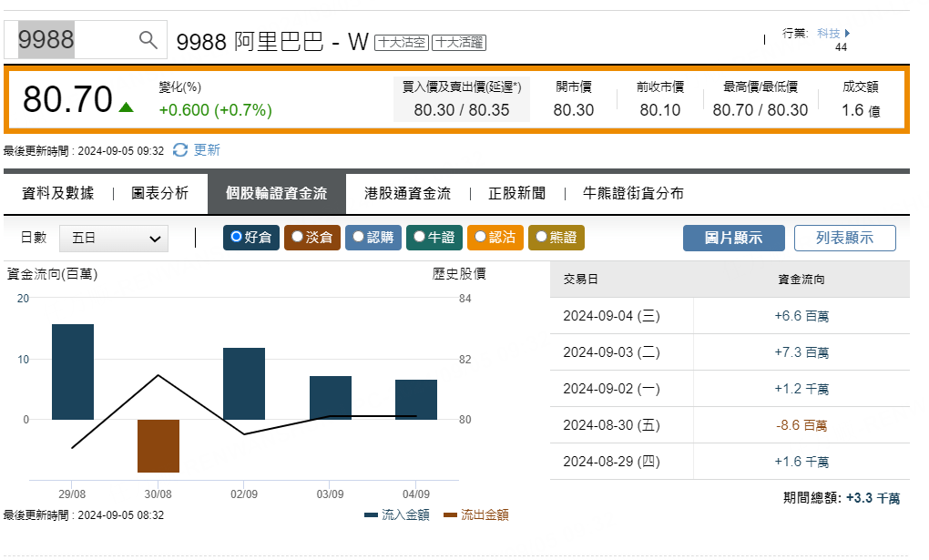Viewport: 929px width, 560px height.
Task: Click the arrow next to 科技
Action: (847, 33)
